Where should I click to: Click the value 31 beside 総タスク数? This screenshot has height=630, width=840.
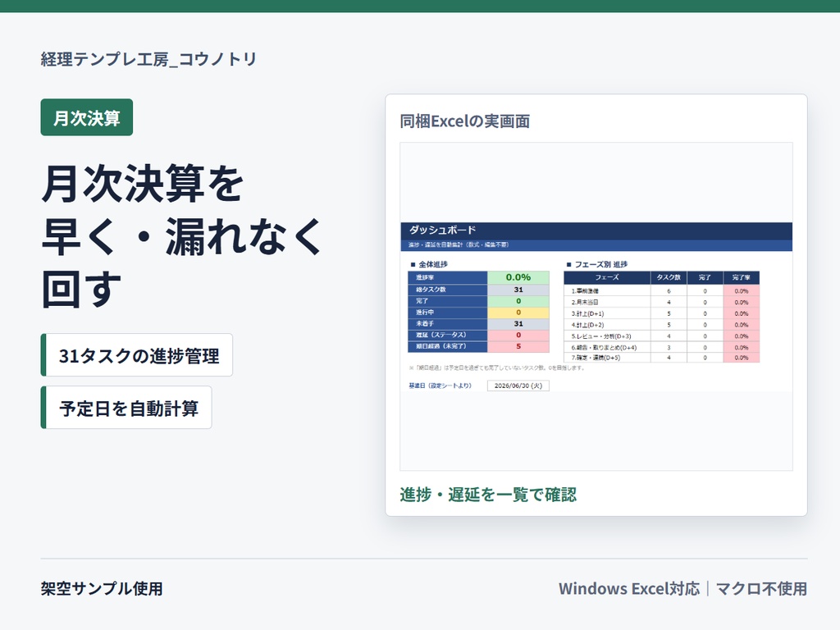pos(518,290)
